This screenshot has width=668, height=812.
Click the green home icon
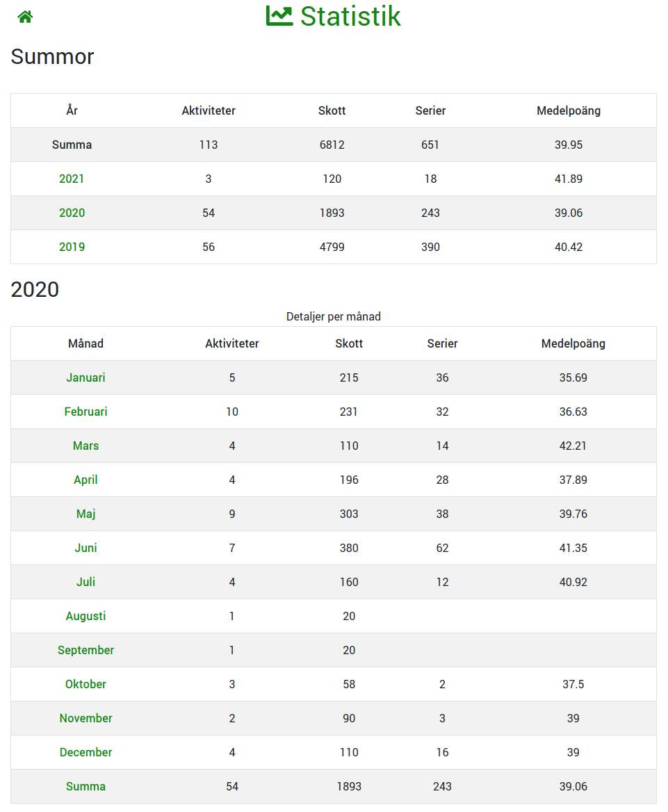(26, 17)
